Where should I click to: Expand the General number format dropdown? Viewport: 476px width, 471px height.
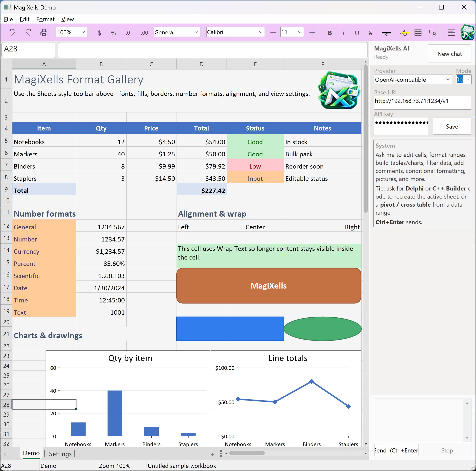tap(176, 32)
